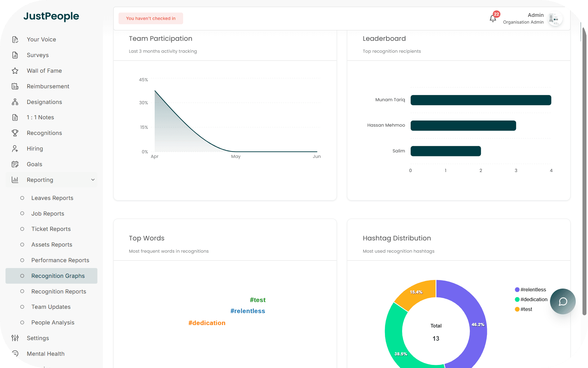Click the #relentless word in Top Words

pyautogui.click(x=248, y=311)
